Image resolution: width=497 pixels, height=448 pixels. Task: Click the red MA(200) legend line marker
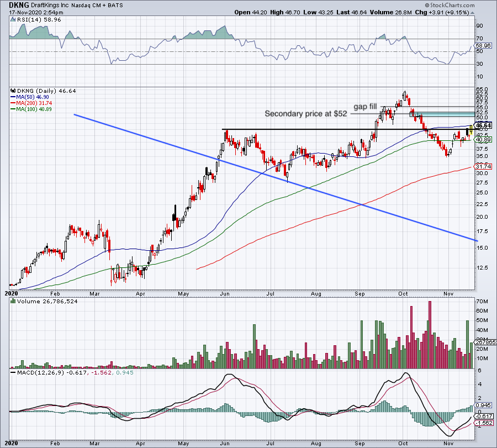(x=13, y=103)
